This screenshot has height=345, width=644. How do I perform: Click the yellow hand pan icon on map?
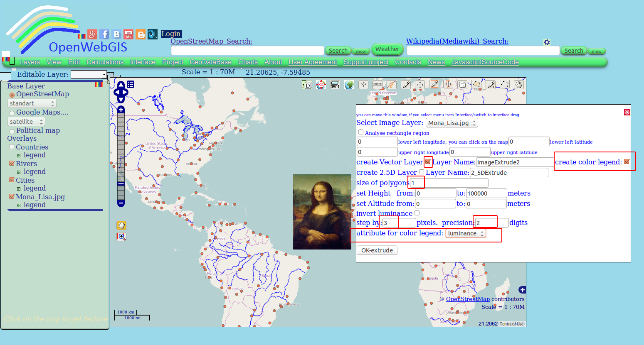(x=121, y=225)
